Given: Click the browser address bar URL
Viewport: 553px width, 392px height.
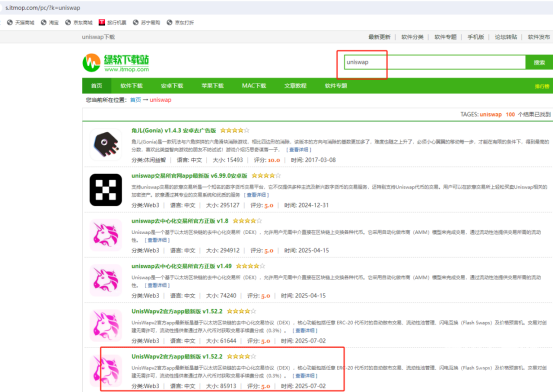Looking at the screenshot, I should pyautogui.click(x=43, y=8).
